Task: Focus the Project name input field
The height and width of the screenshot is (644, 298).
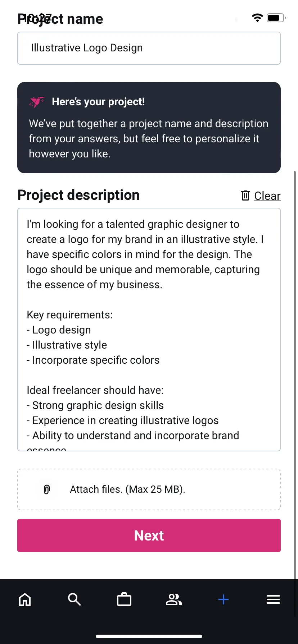Action: (x=149, y=48)
